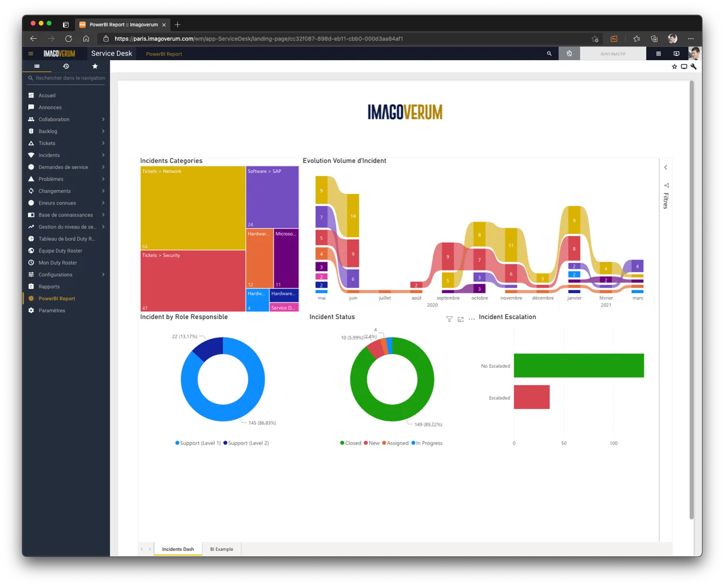Click the Closed legend item
727x588 pixels.
tap(350, 443)
